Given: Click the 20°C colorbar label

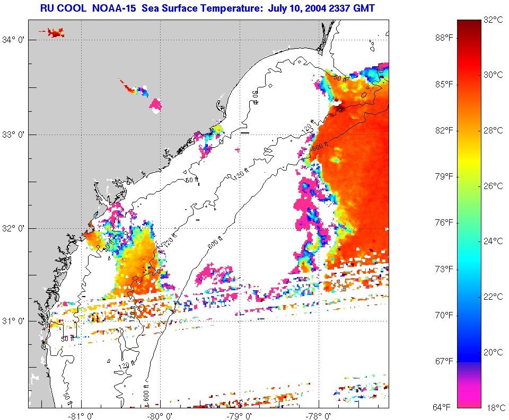Looking at the screenshot, I should coord(493,352).
